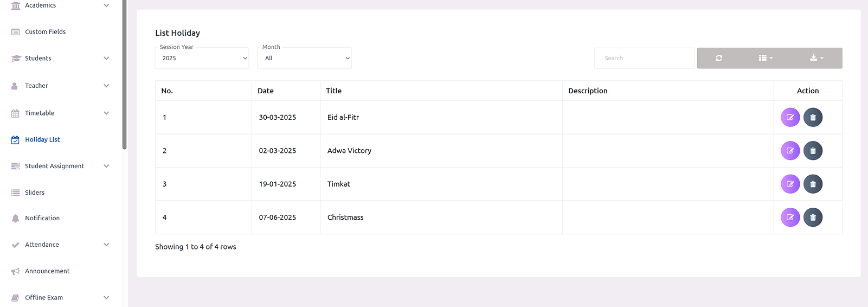Image resolution: width=868 pixels, height=307 pixels.
Task: Delete the Timkat holiday row
Action: [813, 184]
